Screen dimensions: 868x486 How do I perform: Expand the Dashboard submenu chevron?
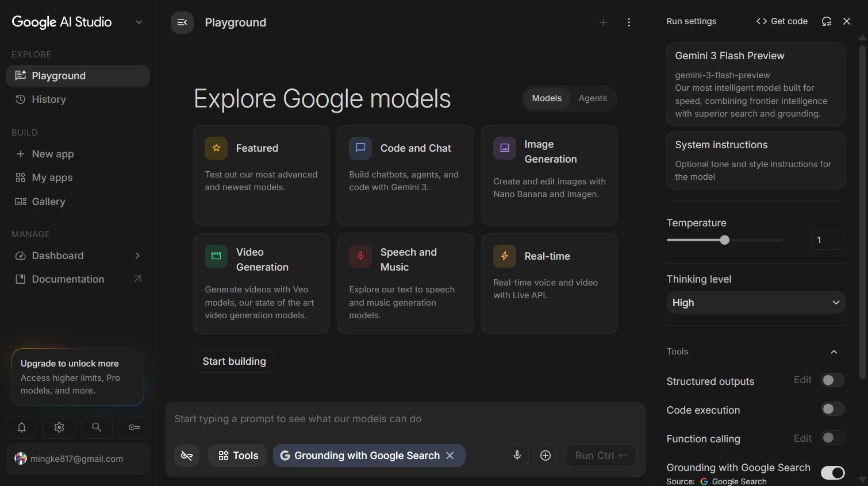(x=137, y=256)
